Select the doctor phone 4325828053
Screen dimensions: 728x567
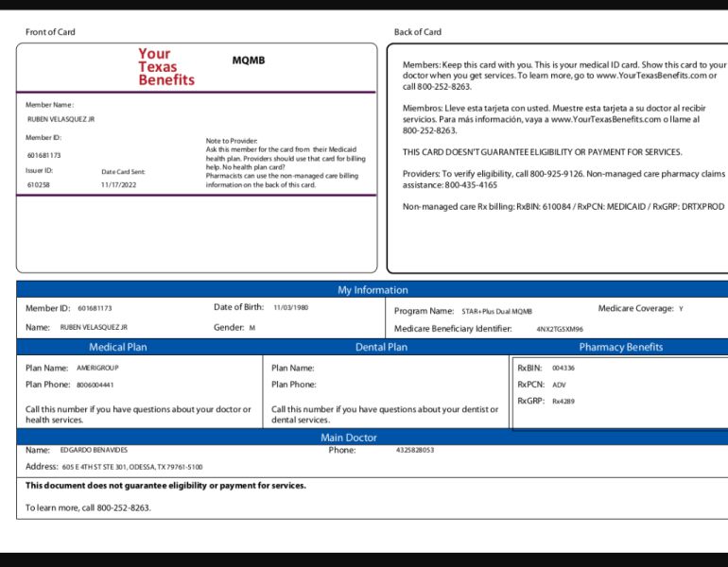(415, 450)
